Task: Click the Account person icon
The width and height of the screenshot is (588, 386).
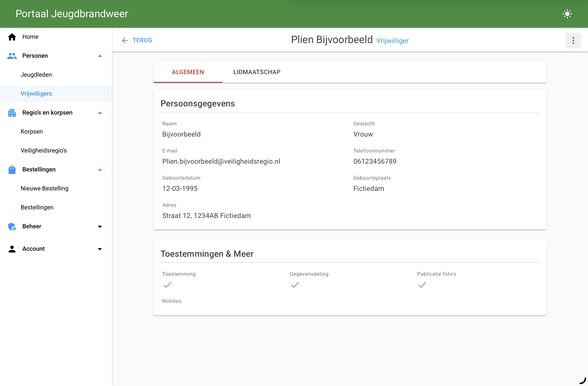Action: [12, 249]
